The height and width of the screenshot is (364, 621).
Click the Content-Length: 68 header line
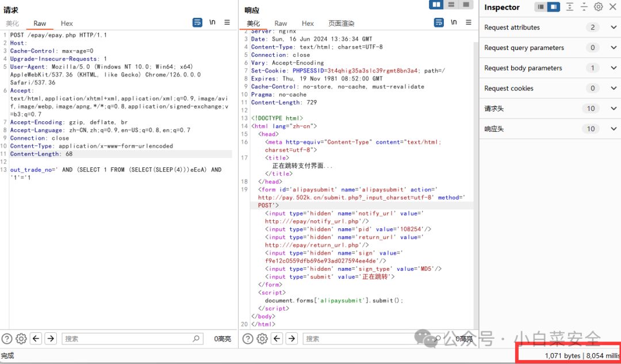41,154
